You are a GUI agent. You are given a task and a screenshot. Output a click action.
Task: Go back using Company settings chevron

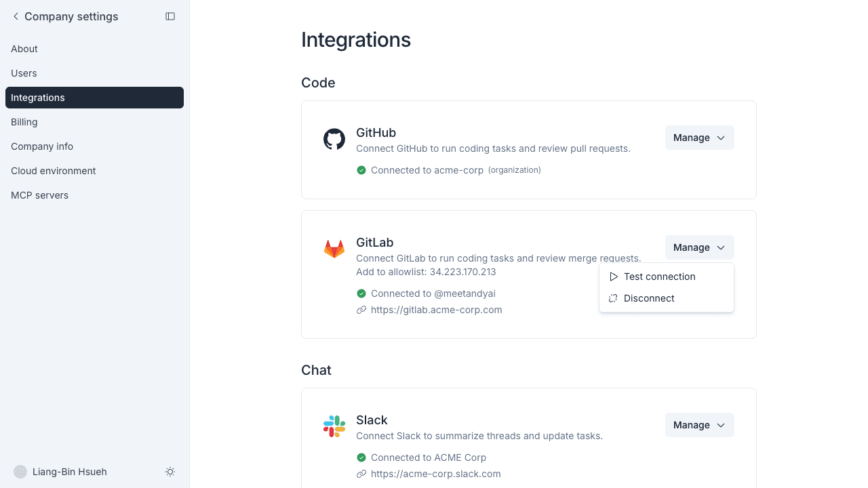16,16
